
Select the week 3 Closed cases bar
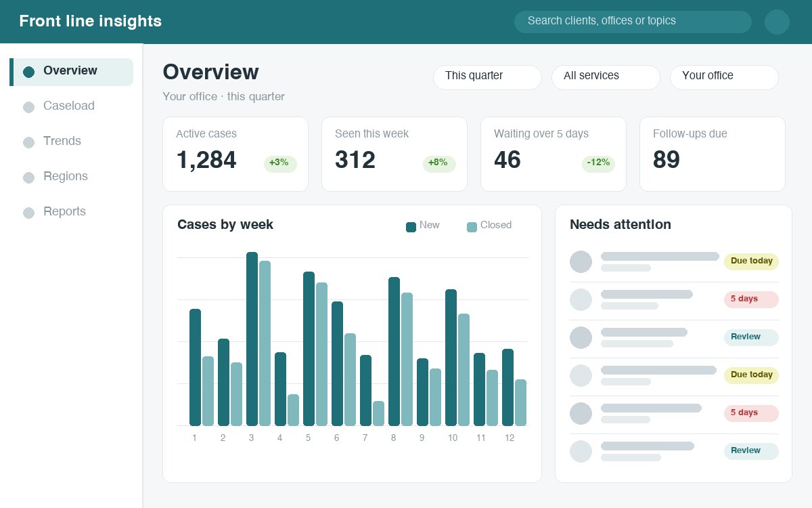coord(265,343)
